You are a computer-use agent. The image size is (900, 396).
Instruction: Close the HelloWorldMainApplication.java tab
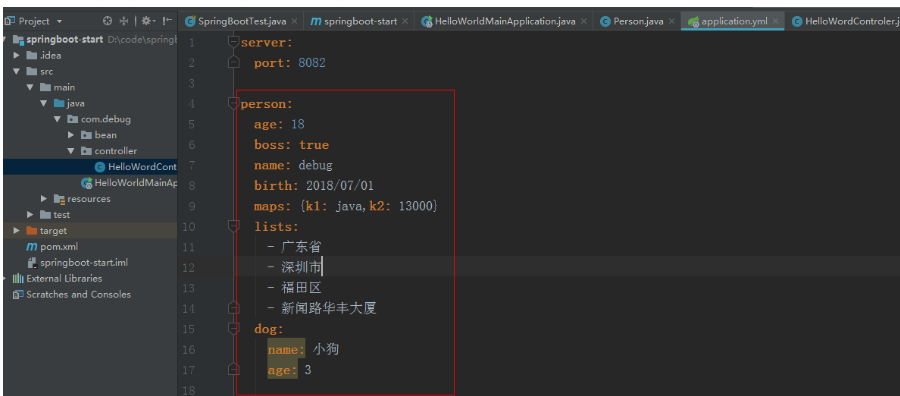point(583,21)
